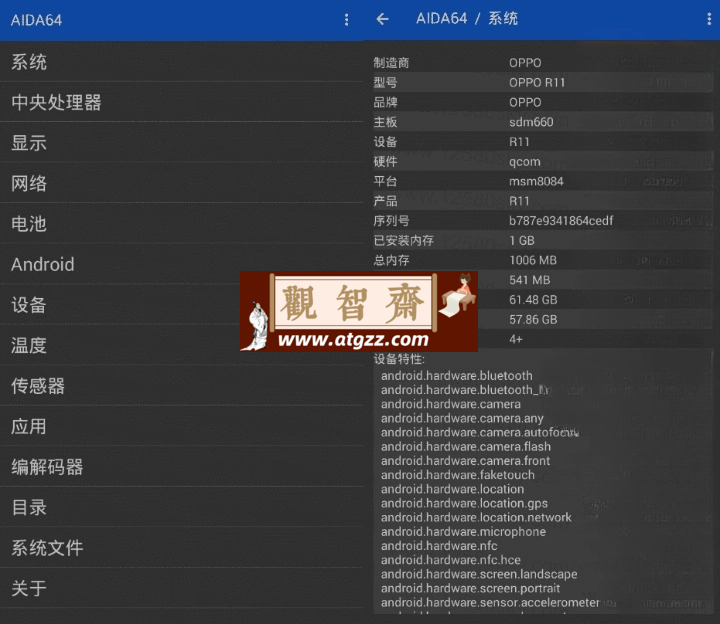Click android.hardware.bluetooth feature line
720x624 pixels.
click(x=456, y=376)
